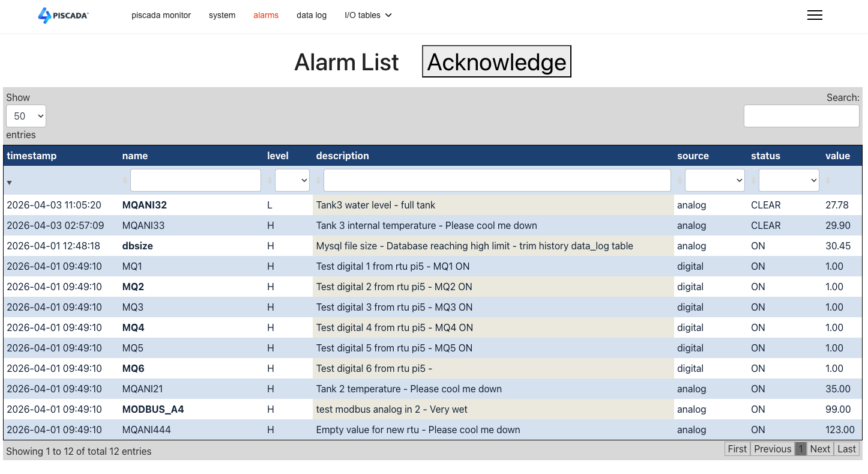868x474 pixels.
Task: Select the MQANI32 alarm name
Action: 145,205
